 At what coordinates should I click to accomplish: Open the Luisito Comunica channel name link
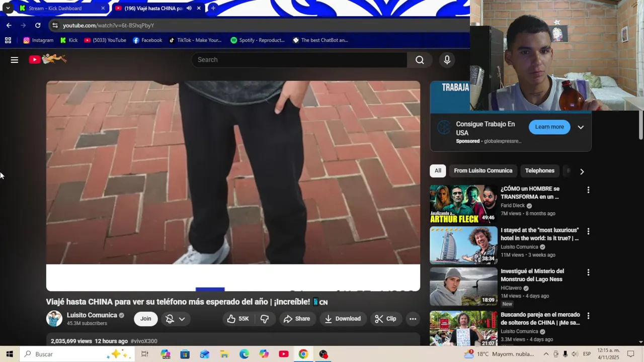point(92,315)
